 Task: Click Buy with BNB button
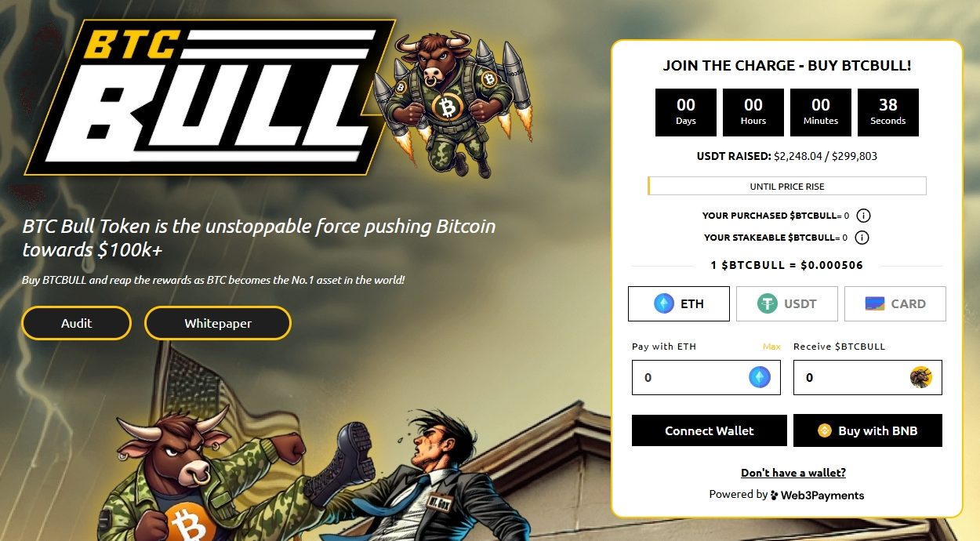coord(868,430)
